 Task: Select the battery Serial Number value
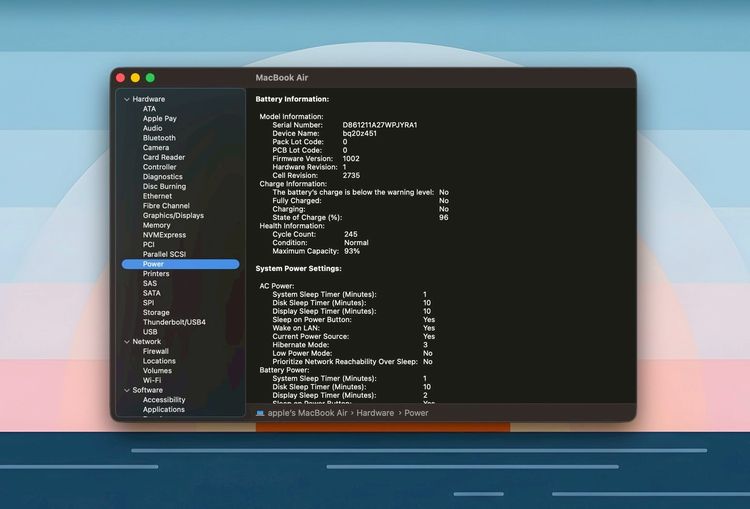(x=380, y=125)
